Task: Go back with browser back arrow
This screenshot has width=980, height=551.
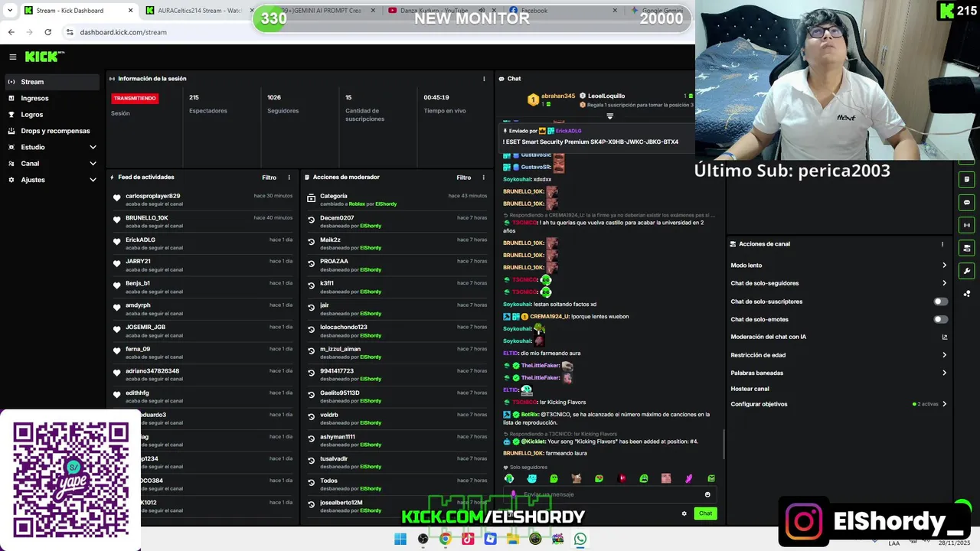Action: pyautogui.click(x=11, y=32)
